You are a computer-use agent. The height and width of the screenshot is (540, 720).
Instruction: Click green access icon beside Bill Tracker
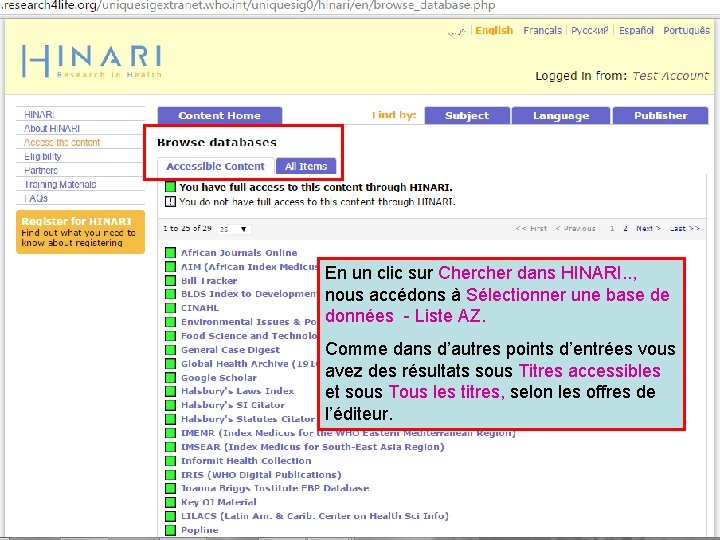(170, 281)
